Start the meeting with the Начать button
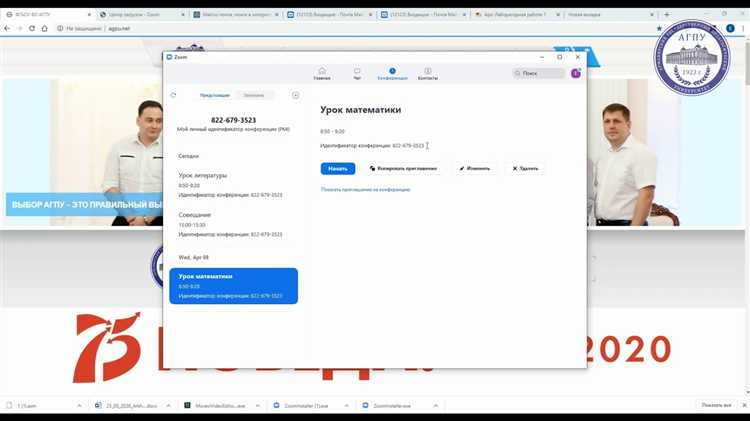 (x=338, y=168)
